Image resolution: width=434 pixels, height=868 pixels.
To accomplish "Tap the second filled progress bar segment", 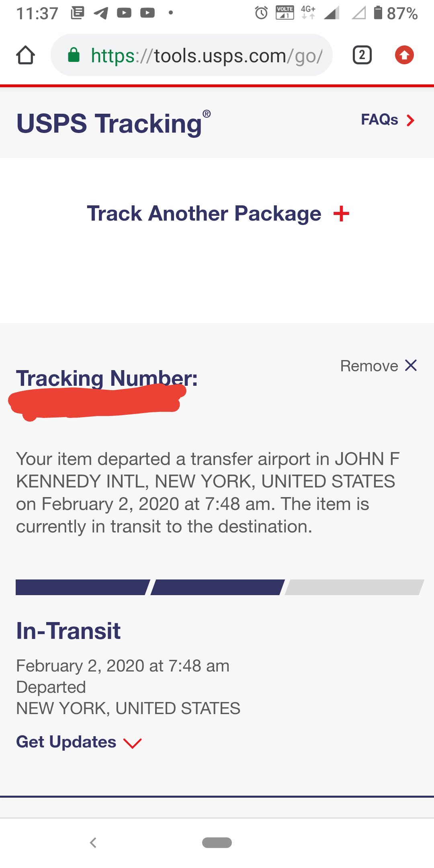I will [x=217, y=587].
